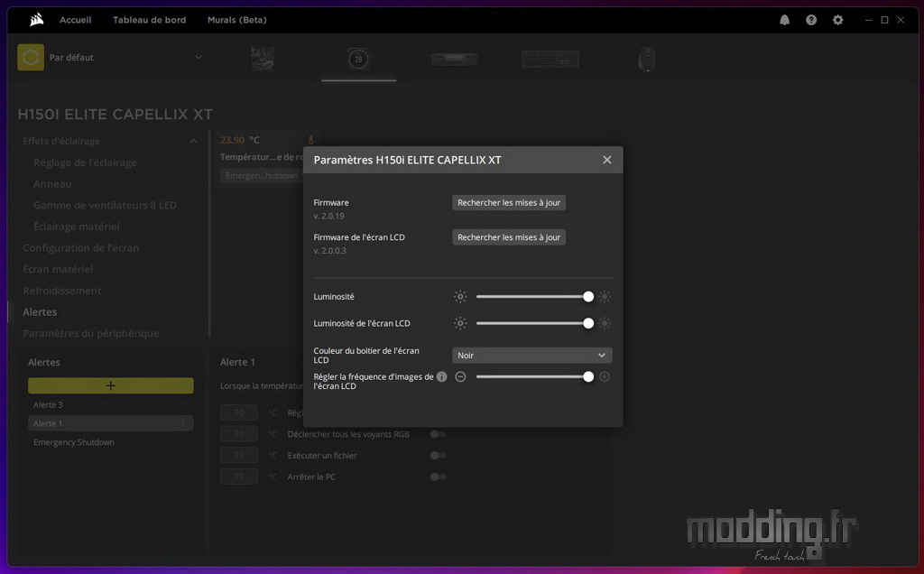The height and width of the screenshot is (574, 924).
Task: Click the thermometer icon on temperature card
Action: [311, 140]
